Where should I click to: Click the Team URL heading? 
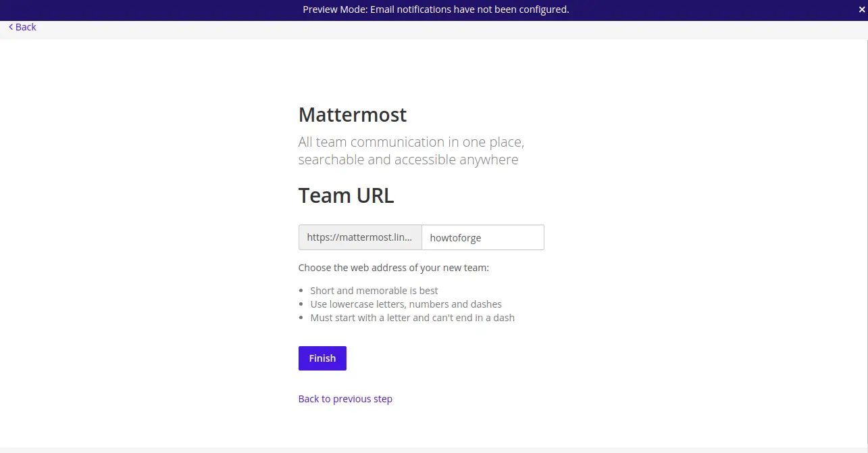(x=346, y=195)
